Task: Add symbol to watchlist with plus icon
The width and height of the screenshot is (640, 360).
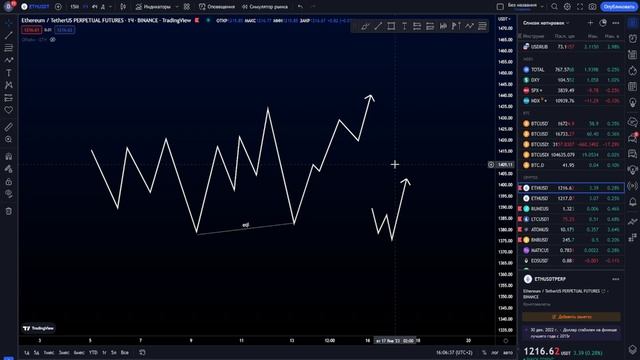Action: pos(590,23)
